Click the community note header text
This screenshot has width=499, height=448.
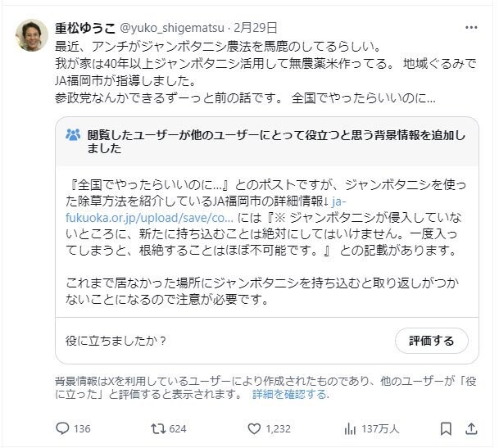270,142
